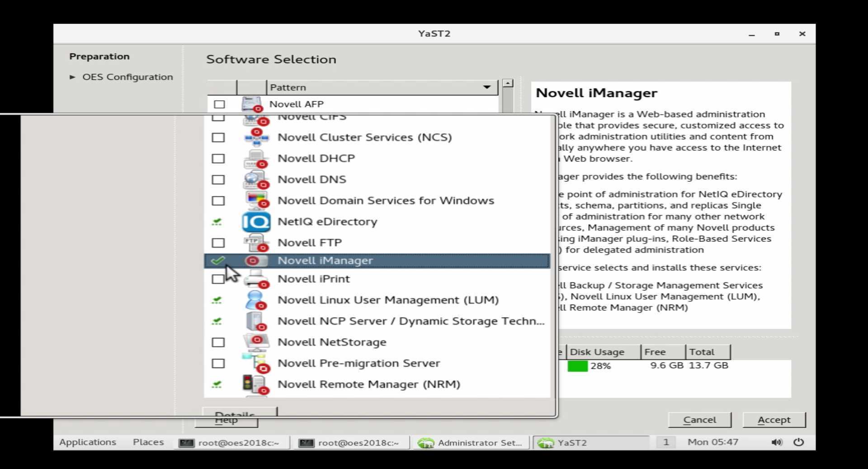This screenshot has width=868, height=469.
Task: Expand the OES Configuration tree item
Action: tap(72, 77)
